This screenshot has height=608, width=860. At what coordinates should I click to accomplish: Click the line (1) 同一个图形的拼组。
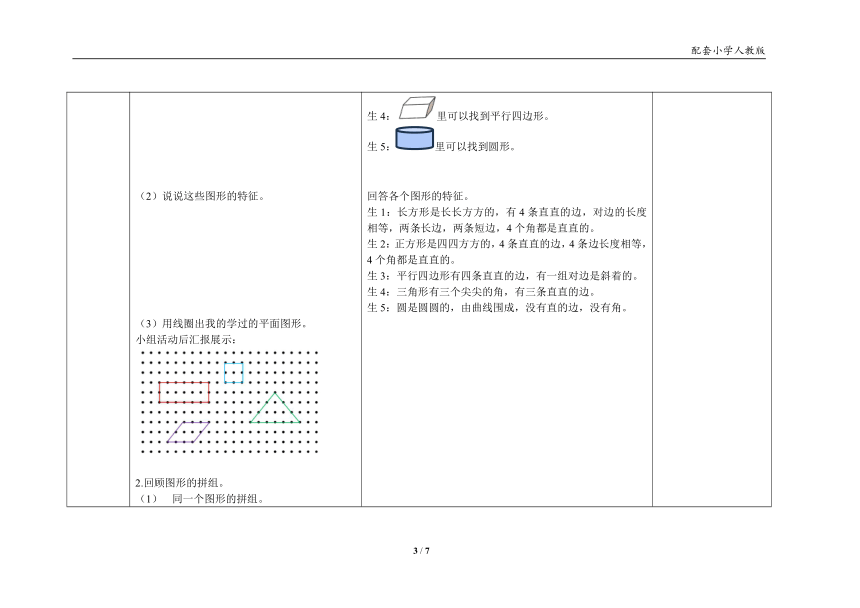coord(201,499)
